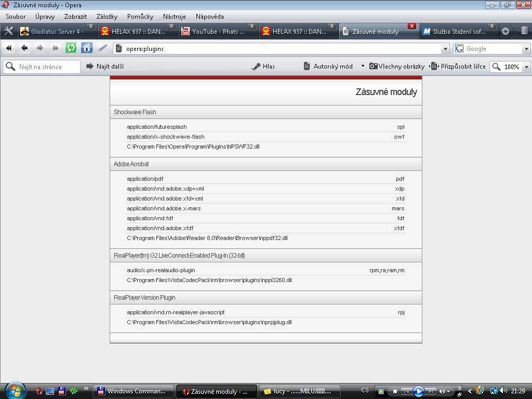532x399 pixels.
Task: Open the Záložky menu
Action: pos(107,16)
